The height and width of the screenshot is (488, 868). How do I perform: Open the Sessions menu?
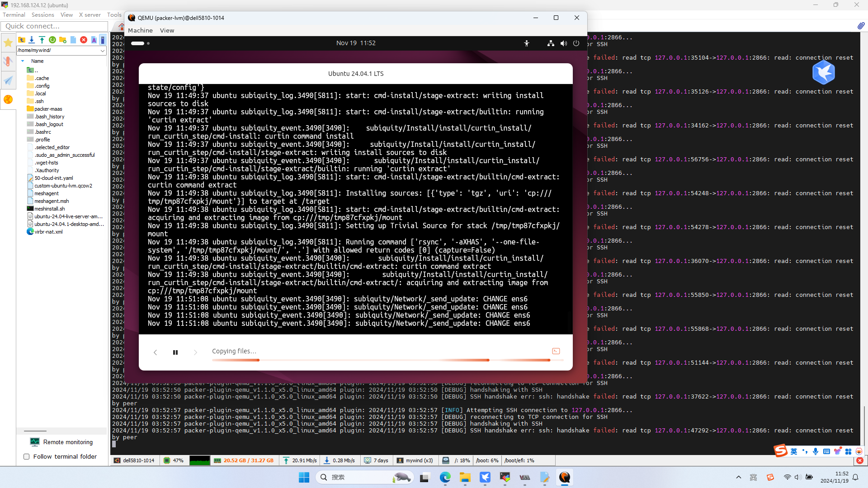(43, 15)
